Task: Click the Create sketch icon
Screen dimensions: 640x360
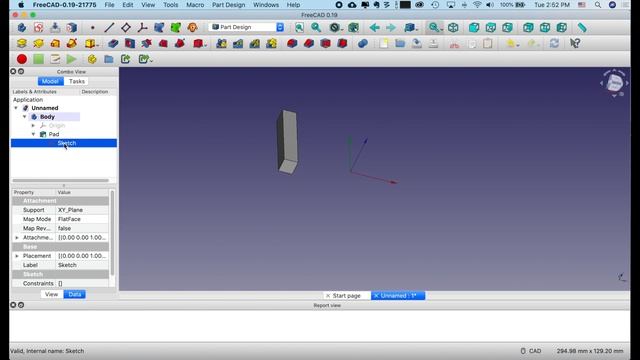Action: point(39,28)
